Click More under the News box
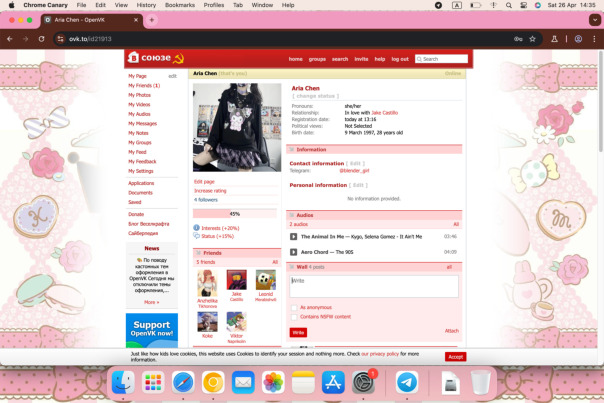Screen dimensions: 604x403 pyautogui.click(x=152, y=302)
